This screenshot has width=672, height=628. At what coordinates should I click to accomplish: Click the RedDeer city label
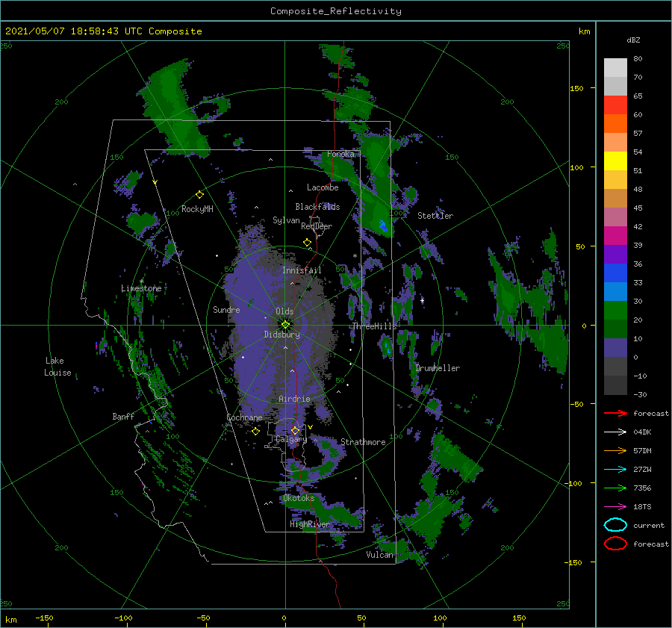click(317, 226)
